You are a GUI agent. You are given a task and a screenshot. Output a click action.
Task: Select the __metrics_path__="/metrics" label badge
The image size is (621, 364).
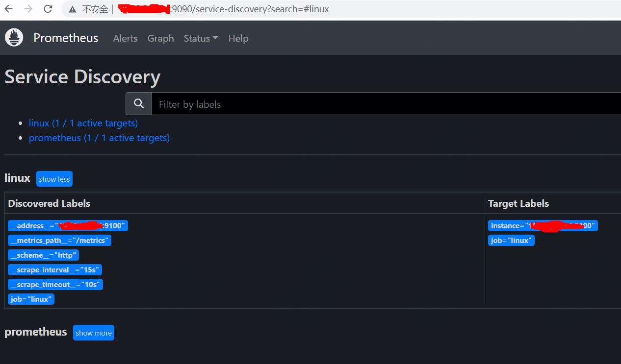59,240
